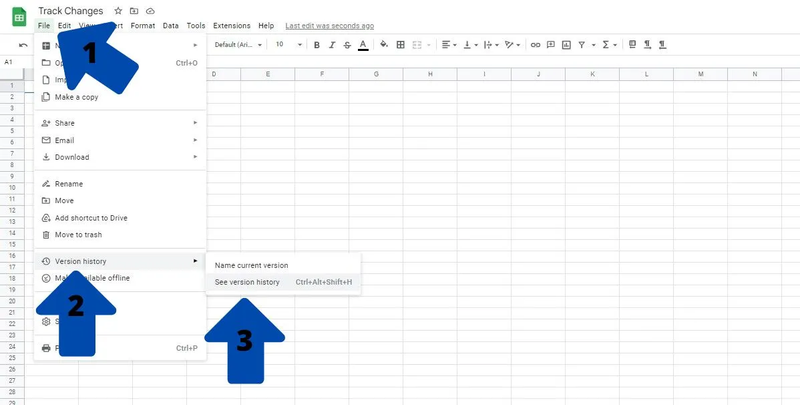
Task: Open the Extensions menu
Action: point(232,26)
